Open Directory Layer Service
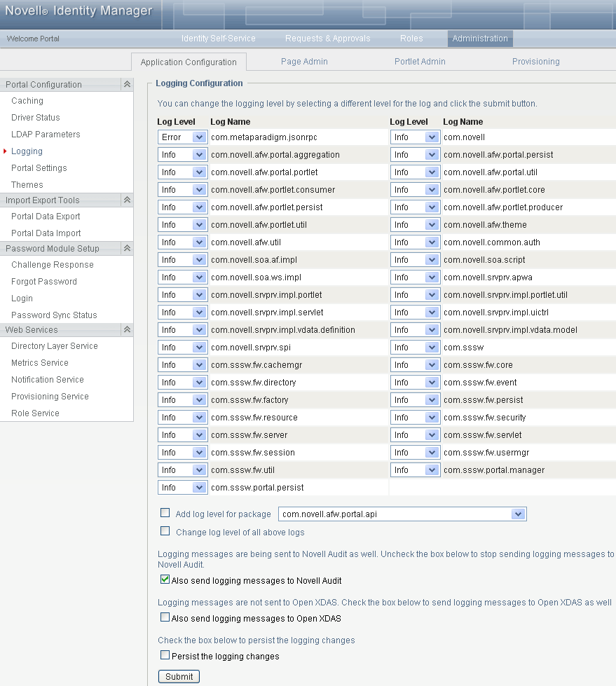The image size is (616, 686). tap(54, 346)
